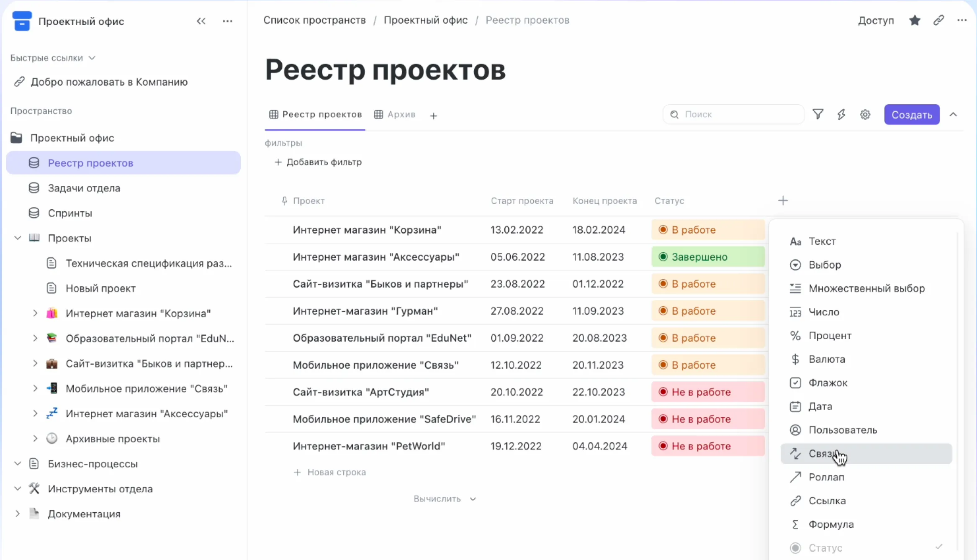Open the Вычислить dropdown
977x560 pixels.
pos(445,499)
